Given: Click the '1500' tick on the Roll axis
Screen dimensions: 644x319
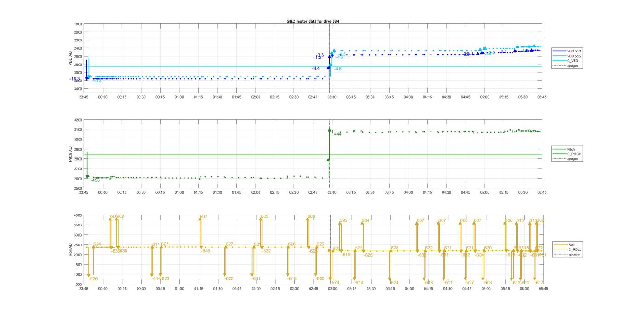Looking at the screenshot, I should click(78, 265).
